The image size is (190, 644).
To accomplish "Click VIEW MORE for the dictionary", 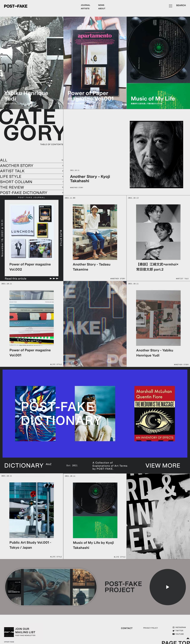I will pos(163,465).
